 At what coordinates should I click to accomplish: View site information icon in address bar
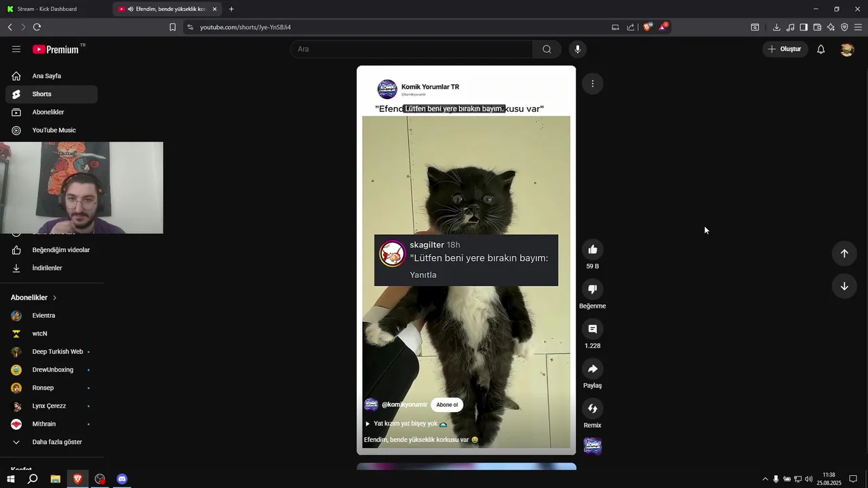[x=190, y=27]
